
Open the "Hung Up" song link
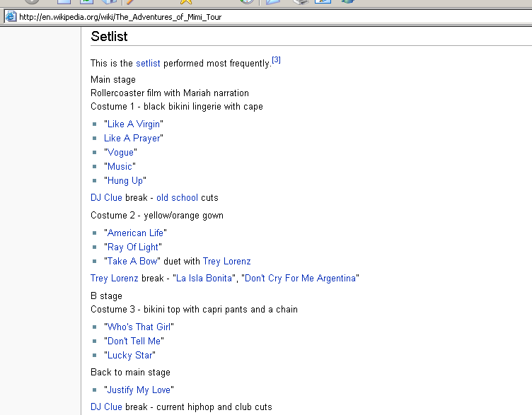pyautogui.click(x=125, y=181)
